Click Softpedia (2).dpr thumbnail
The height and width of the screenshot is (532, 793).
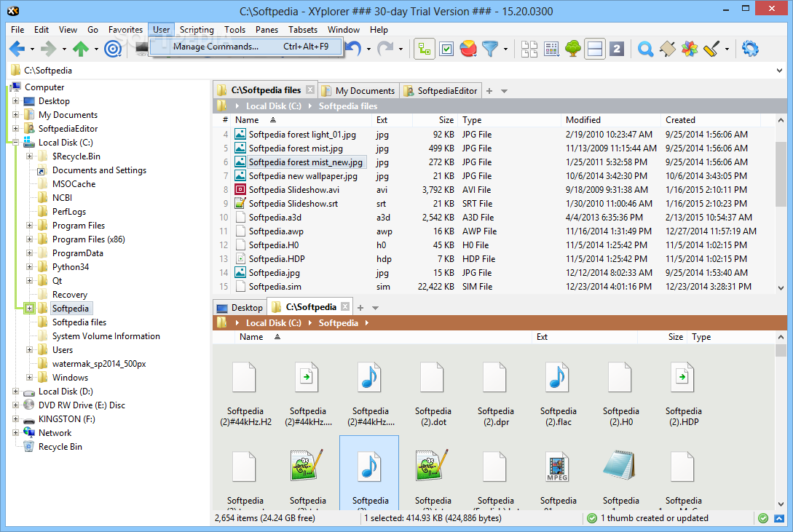[495, 394]
